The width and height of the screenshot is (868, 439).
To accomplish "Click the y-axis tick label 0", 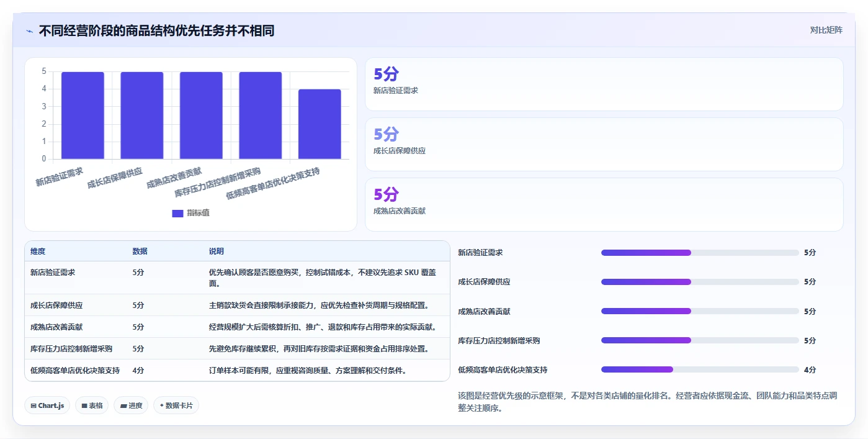I will (x=44, y=159).
